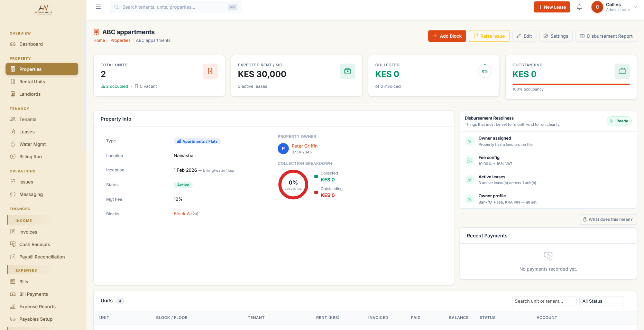Click the hamburger menu icon
Image resolution: width=644 pixels, height=330 pixels.
point(98,7)
